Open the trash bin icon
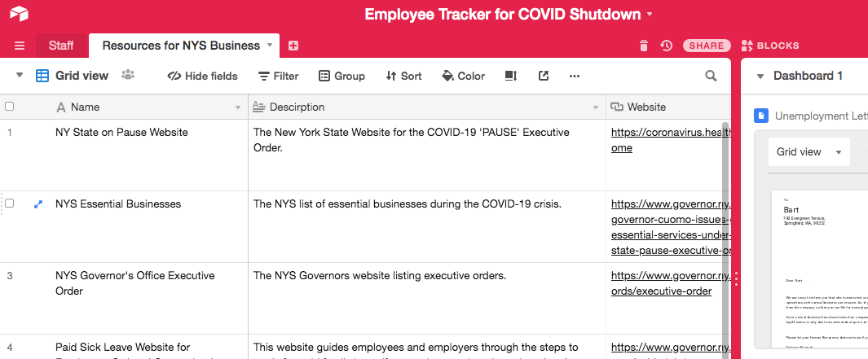This screenshot has width=868, height=359. point(644,46)
